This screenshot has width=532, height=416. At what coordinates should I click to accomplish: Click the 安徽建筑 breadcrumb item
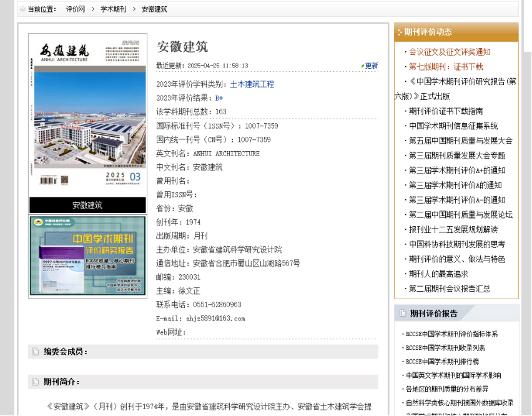point(154,9)
